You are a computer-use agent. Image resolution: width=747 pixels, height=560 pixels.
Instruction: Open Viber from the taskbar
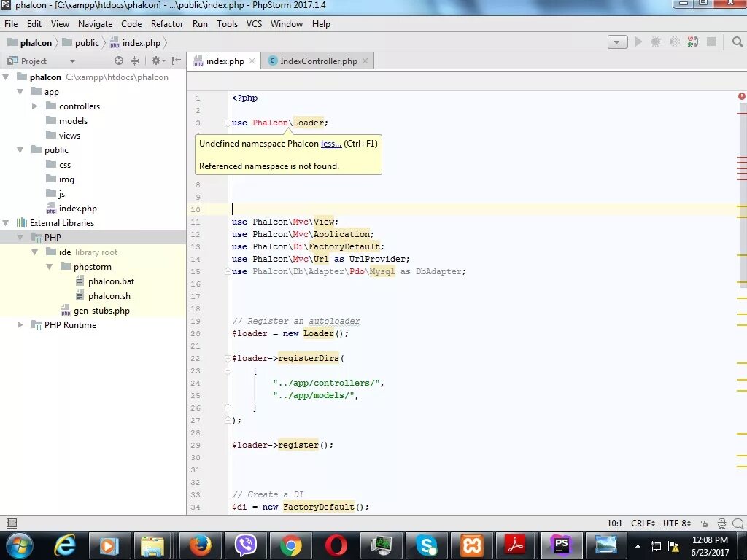pyautogui.click(x=245, y=545)
